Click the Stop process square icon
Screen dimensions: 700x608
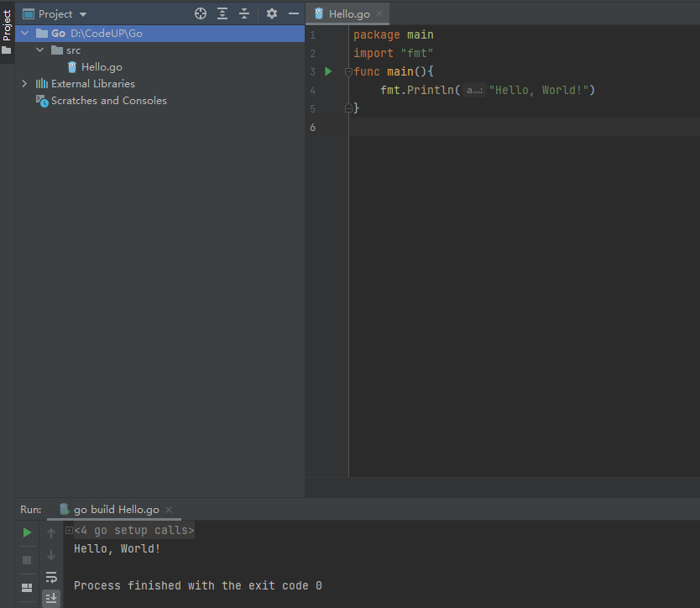(x=27, y=559)
